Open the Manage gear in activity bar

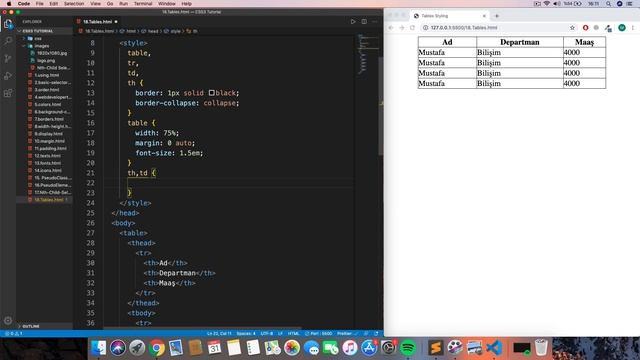tap(8, 320)
